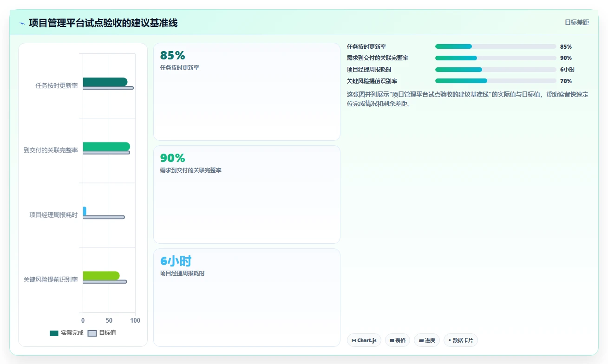Click the 6小时 value in progress list
The height and width of the screenshot is (364, 608).
point(567,70)
